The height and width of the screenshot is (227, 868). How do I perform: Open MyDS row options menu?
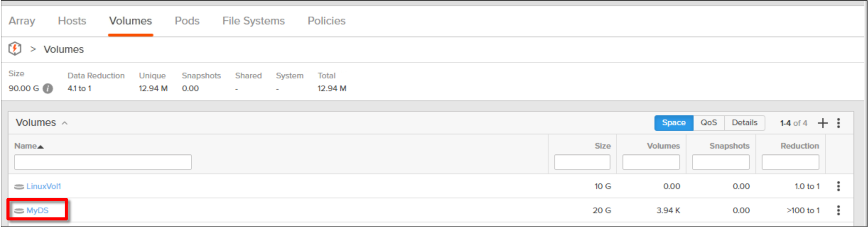coord(839,210)
